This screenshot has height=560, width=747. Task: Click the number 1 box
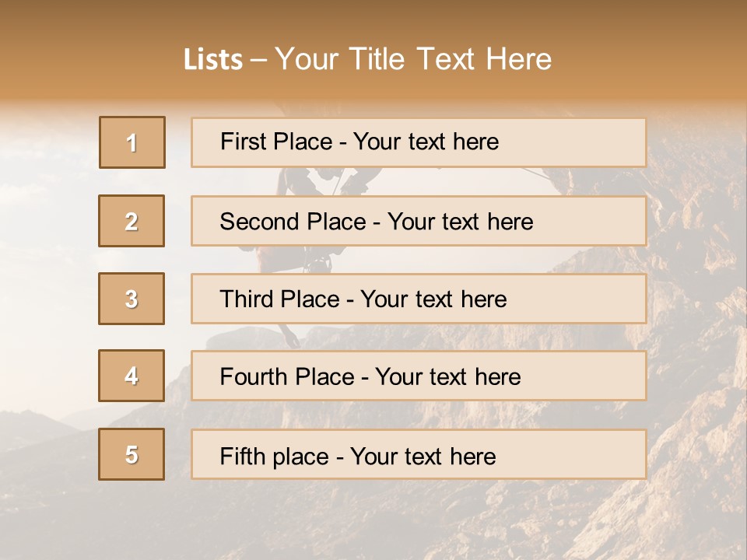(132, 142)
